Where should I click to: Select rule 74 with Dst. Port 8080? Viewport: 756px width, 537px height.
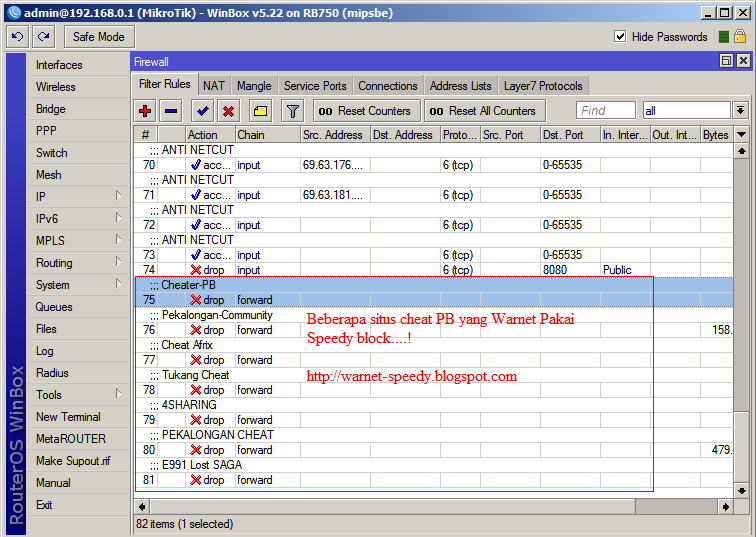(434, 270)
